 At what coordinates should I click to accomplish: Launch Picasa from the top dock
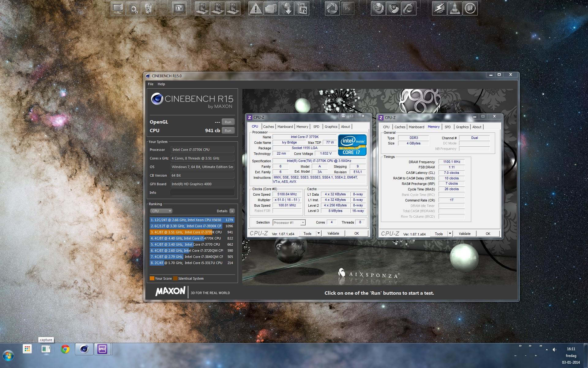click(332, 8)
